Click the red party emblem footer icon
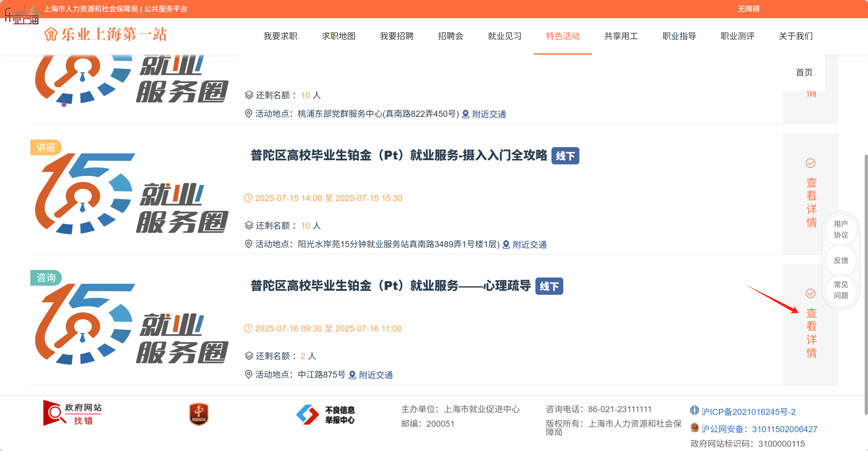The width and height of the screenshot is (868, 451). [x=199, y=414]
